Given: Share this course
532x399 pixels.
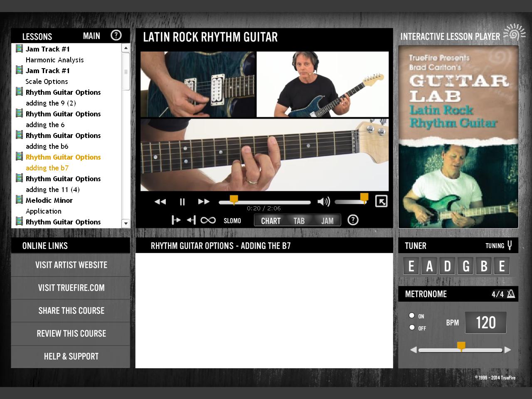Looking at the screenshot, I should click(71, 310).
